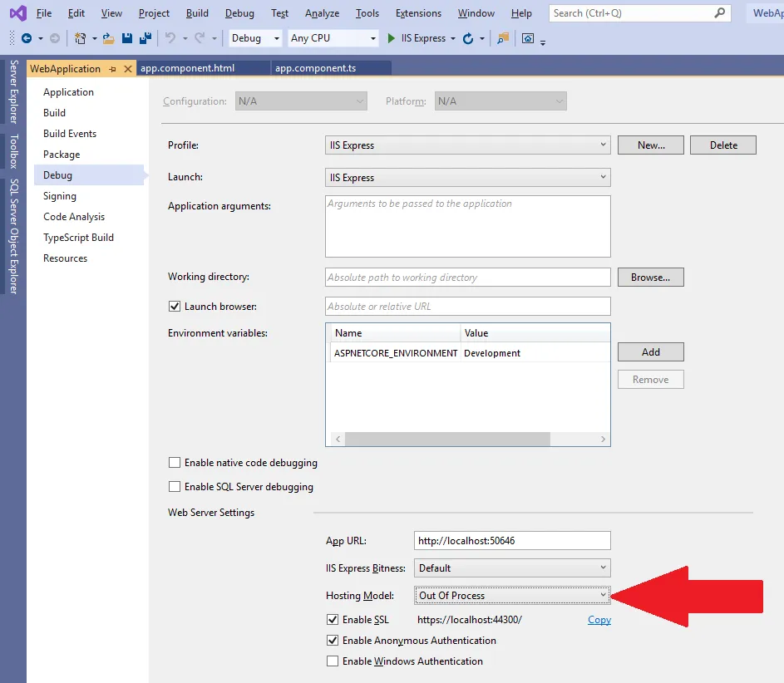Click the Copy link next to SSL URL

coord(599,620)
